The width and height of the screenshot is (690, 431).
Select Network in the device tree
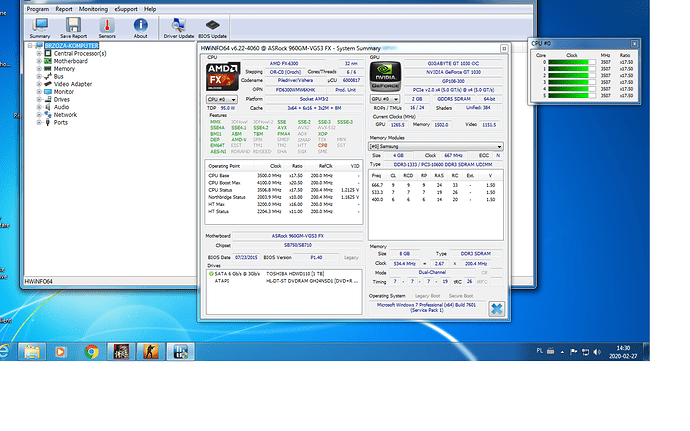tap(65, 115)
